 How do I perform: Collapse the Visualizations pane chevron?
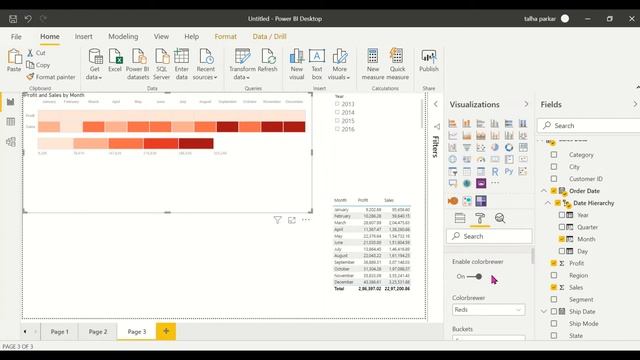click(526, 104)
